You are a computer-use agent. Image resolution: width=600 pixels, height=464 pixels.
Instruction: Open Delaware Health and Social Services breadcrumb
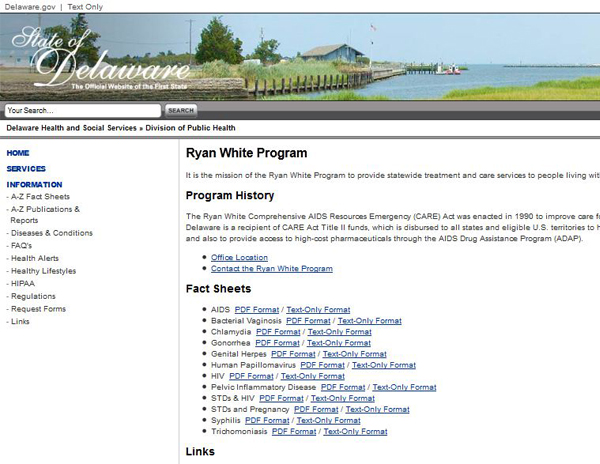(x=72, y=128)
